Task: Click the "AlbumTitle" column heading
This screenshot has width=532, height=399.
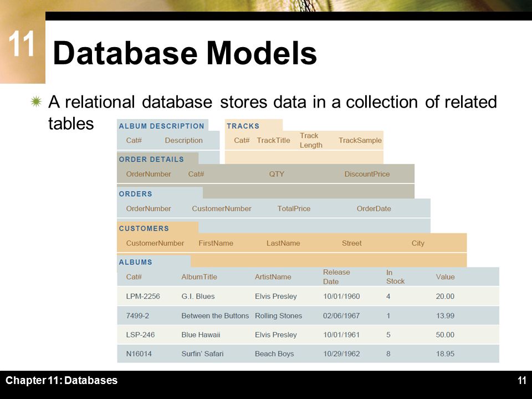Action: [199, 277]
